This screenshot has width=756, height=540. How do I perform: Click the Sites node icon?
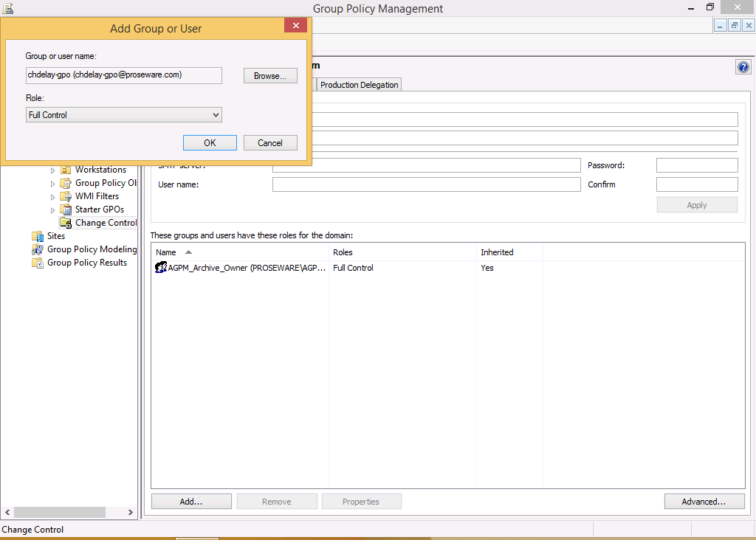coord(38,236)
